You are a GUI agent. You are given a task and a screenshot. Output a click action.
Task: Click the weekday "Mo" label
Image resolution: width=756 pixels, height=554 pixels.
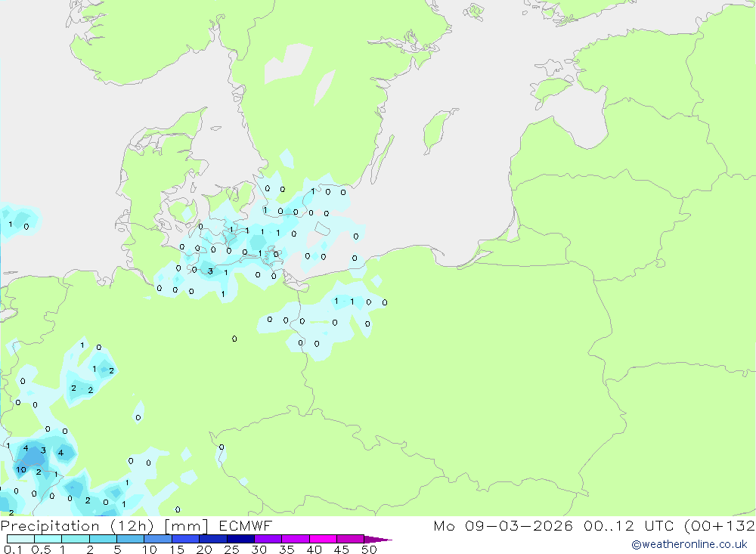[444, 526]
